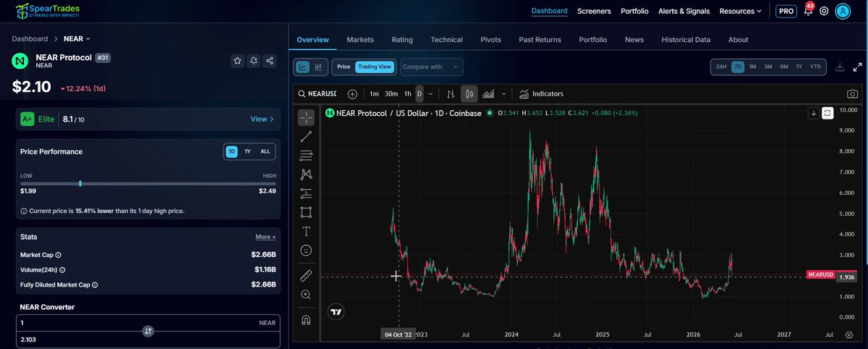Select the 24H chart range
868x349 pixels.
pyautogui.click(x=721, y=67)
